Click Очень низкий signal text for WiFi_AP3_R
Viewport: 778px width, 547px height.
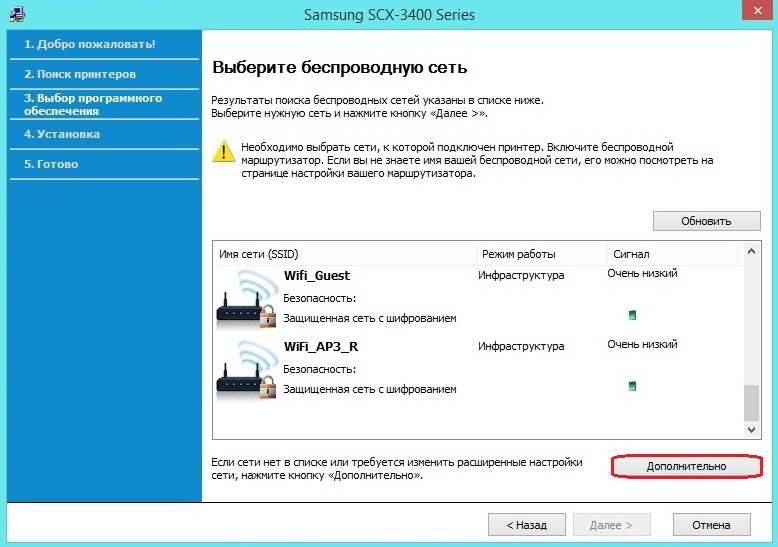pos(642,344)
